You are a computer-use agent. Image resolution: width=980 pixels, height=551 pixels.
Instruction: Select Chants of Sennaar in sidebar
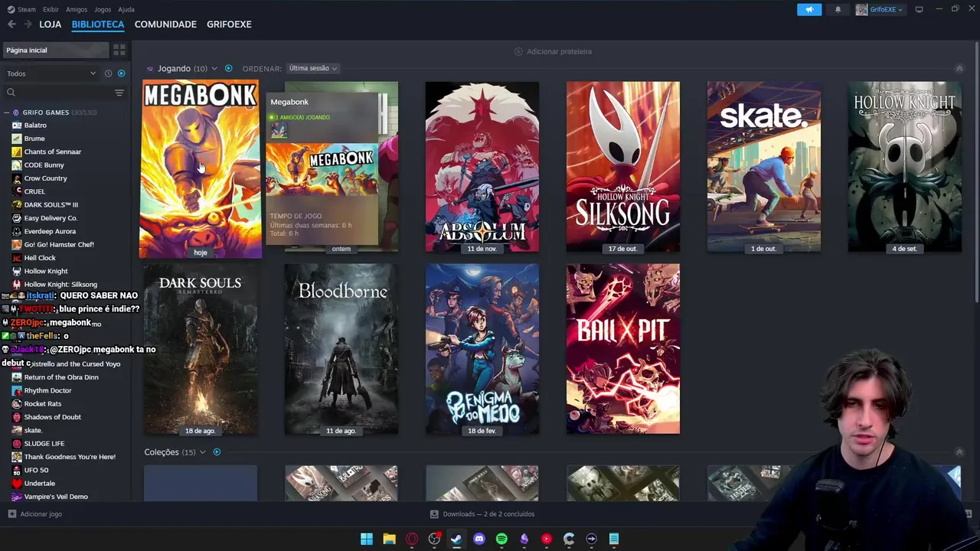click(x=52, y=152)
